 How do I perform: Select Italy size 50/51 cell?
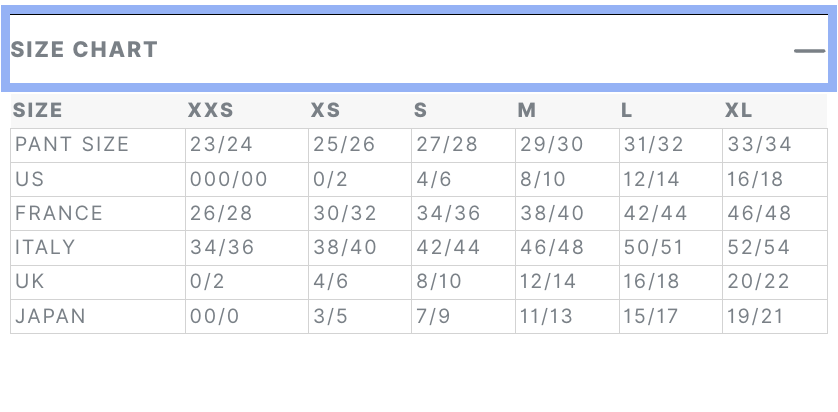coord(654,247)
